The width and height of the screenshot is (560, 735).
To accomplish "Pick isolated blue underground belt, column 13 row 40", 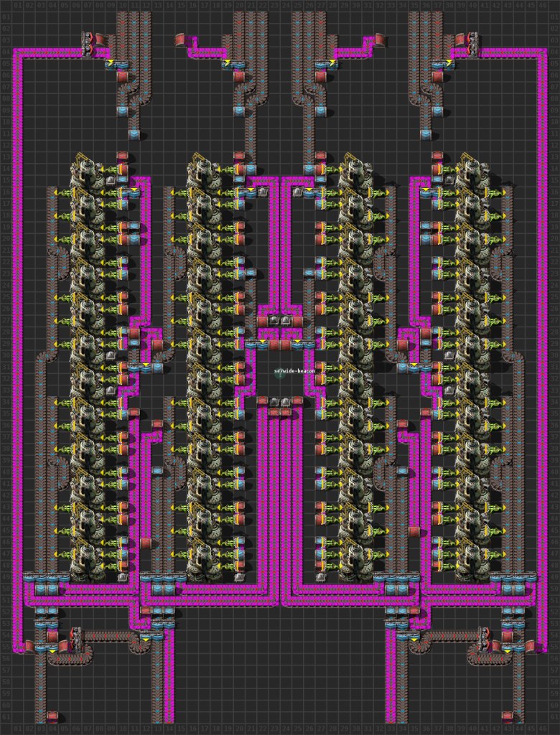I will click(x=158, y=471).
